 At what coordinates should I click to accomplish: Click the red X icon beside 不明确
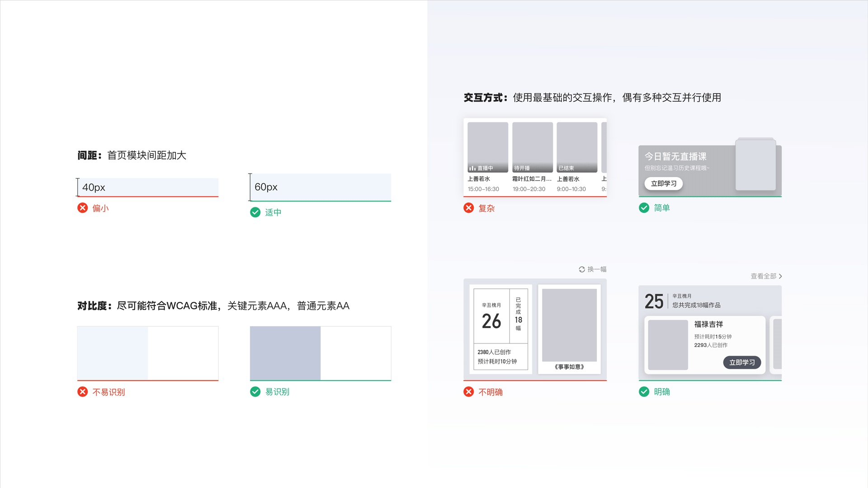469,392
